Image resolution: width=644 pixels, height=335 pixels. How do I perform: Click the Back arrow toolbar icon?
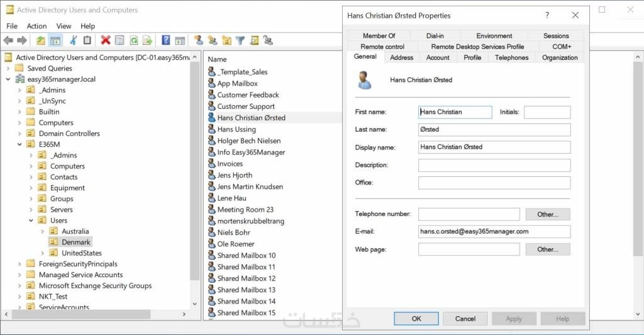click(8, 40)
